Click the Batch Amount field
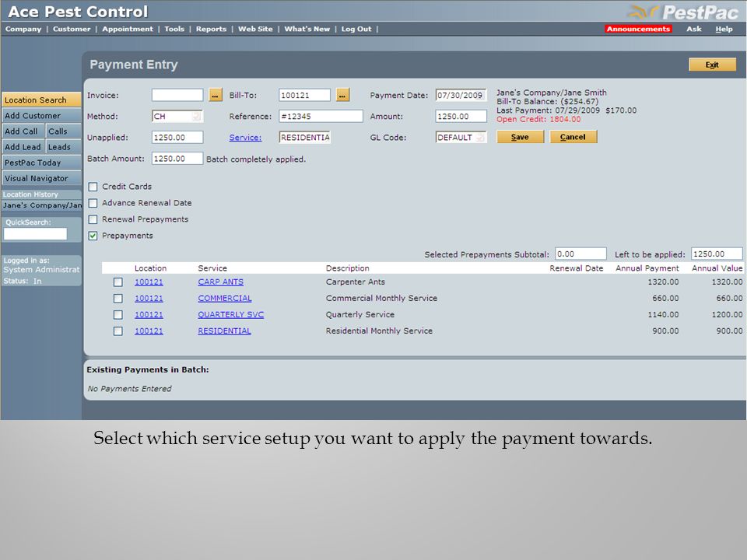 point(177,159)
